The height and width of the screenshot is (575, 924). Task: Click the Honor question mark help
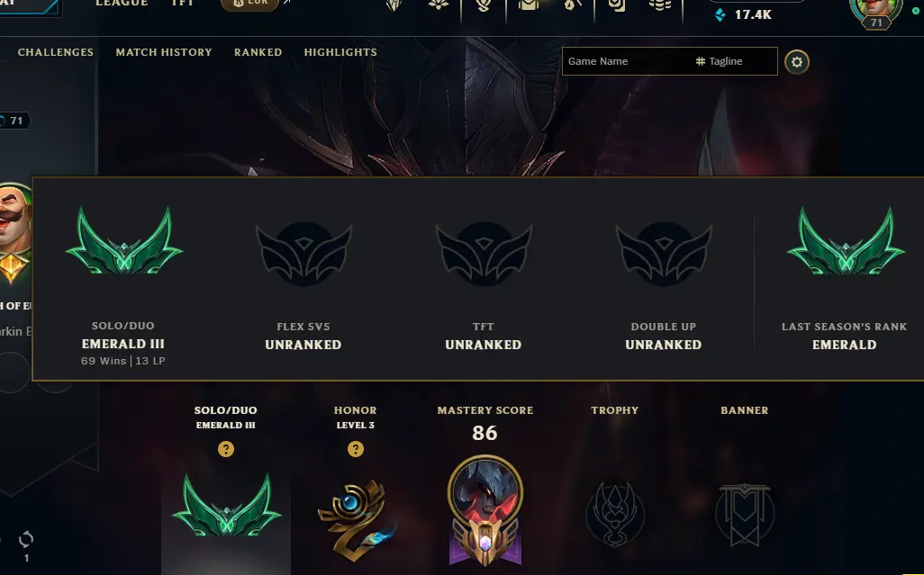tap(356, 449)
